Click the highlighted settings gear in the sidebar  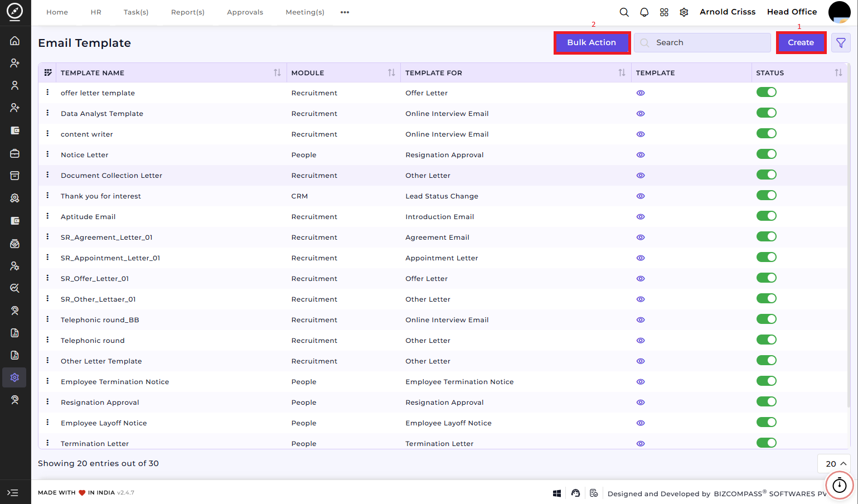(x=15, y=377)
